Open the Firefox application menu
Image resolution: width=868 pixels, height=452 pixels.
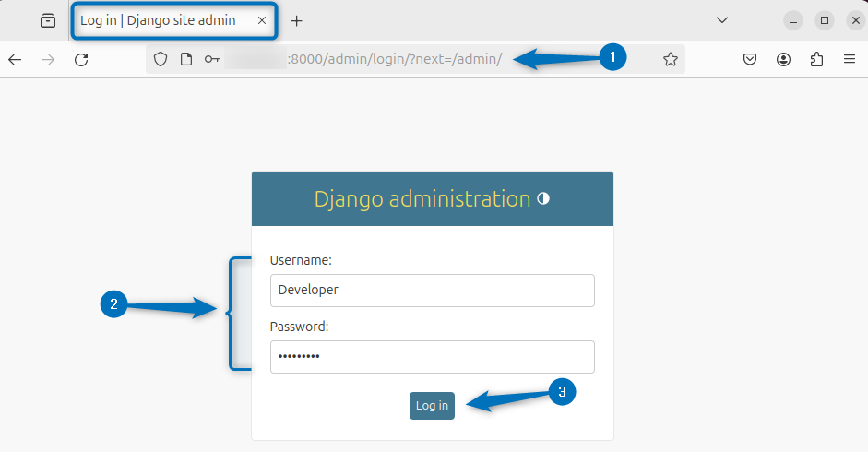point(850,59)
